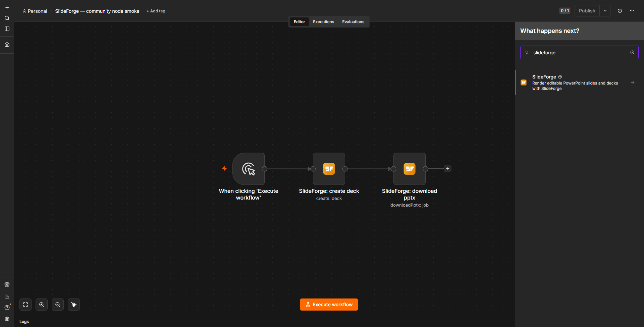Switch to the Editor tab

[x=299, y=22]
